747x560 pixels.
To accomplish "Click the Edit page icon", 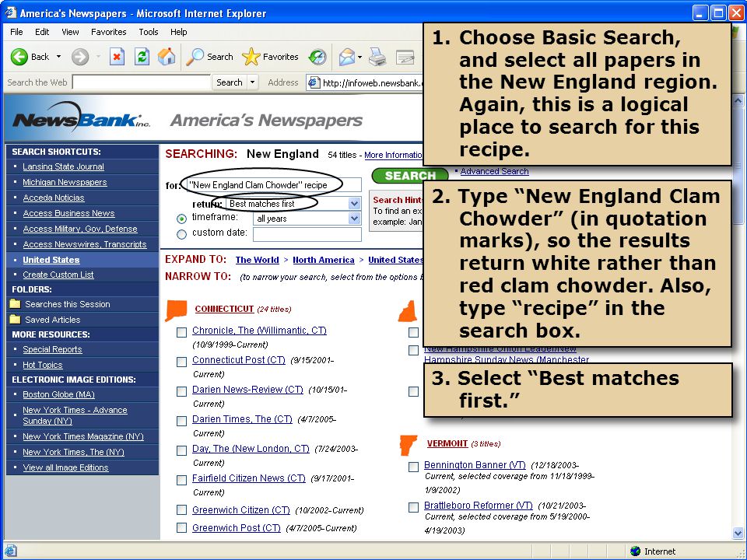I will tap(405, 57).
